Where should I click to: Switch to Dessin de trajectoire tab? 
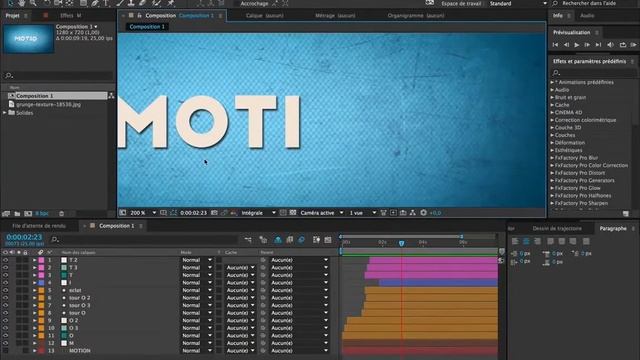tap(557, 229)
